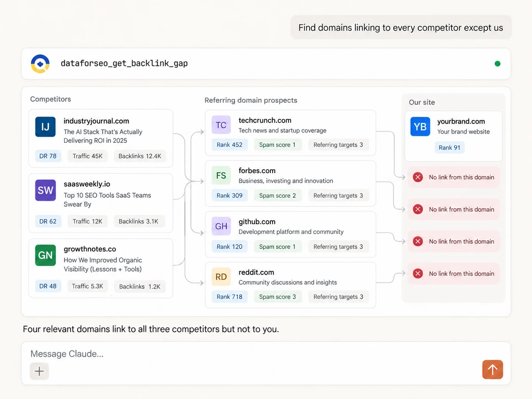Click Referring targets 3 badge for techcrunch.com
Screen dimensions: 532x399
(338, 145)
